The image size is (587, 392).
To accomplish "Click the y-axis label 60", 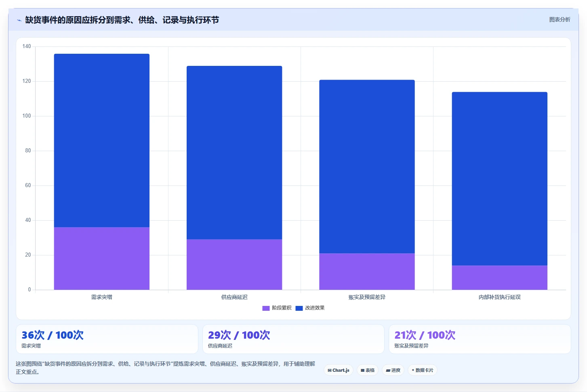I will pyautogui.click(x=28, y=185).
